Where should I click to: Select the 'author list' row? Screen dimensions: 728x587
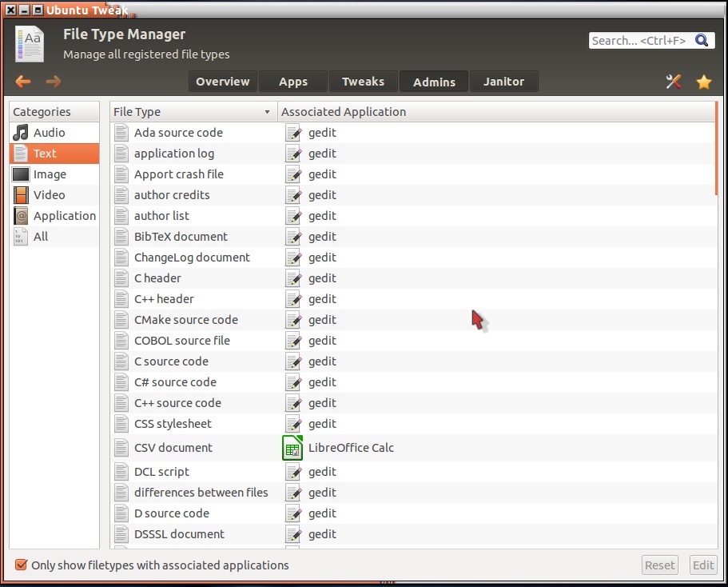[x=413, y=216]
